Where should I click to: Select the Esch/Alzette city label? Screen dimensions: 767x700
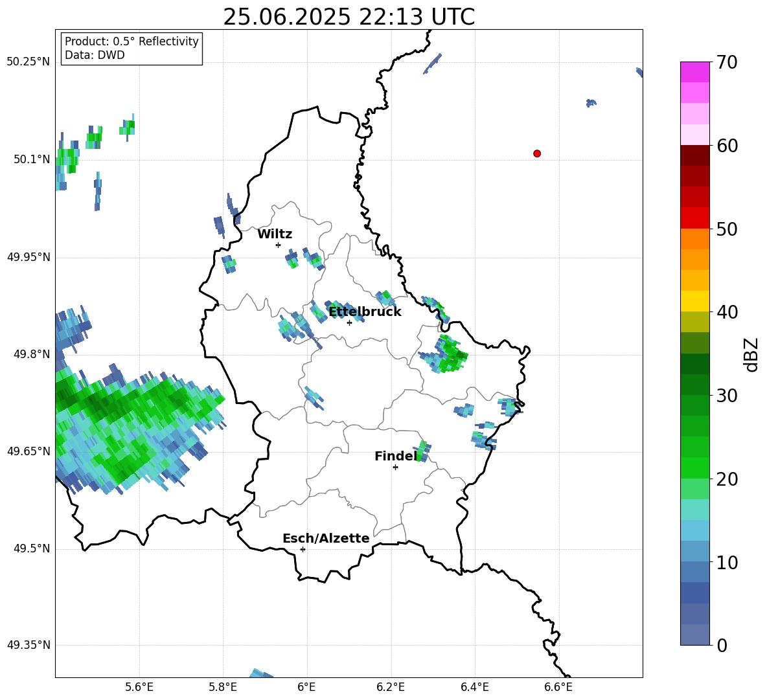point(326,538)
